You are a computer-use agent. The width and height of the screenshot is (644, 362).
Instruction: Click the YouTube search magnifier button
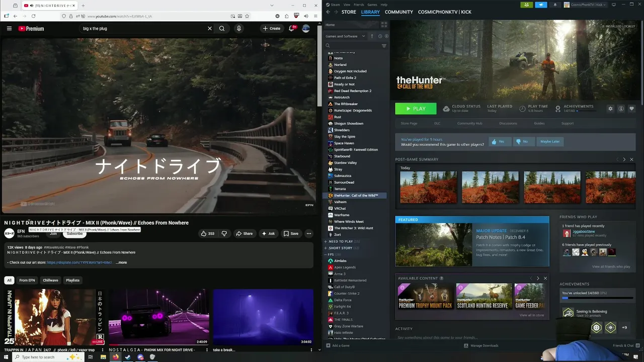click(x=222, y=29)
